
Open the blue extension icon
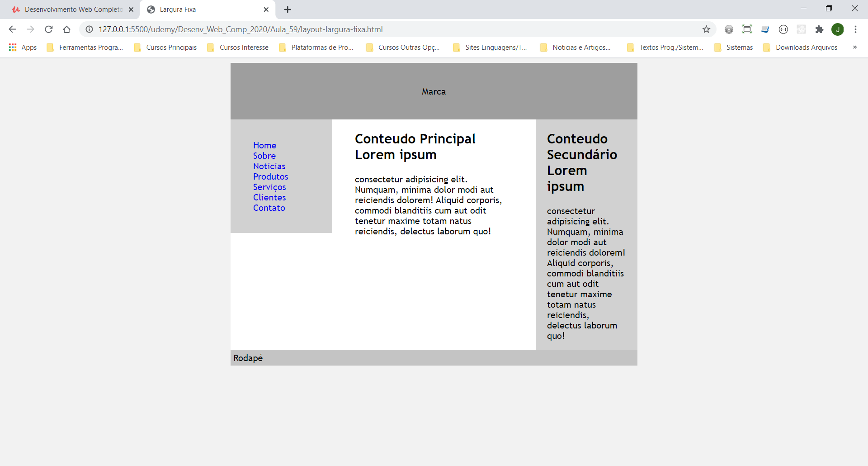pos(765,29)
